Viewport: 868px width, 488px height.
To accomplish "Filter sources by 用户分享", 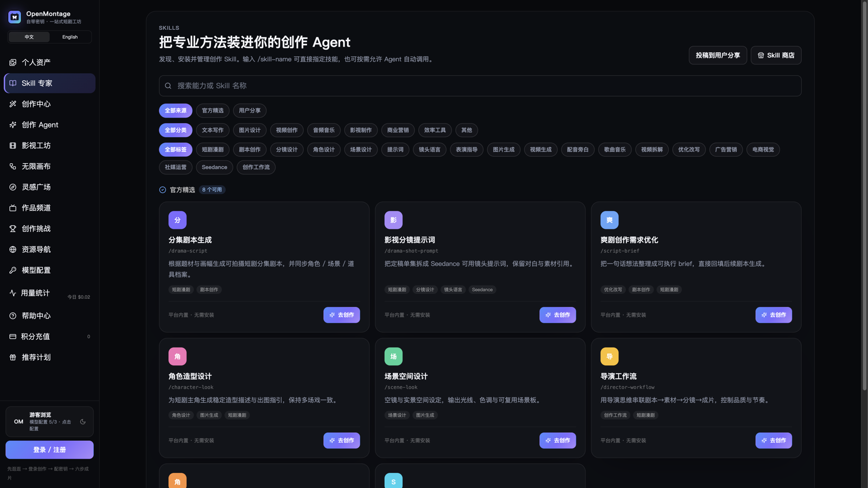I will point(250,111).
